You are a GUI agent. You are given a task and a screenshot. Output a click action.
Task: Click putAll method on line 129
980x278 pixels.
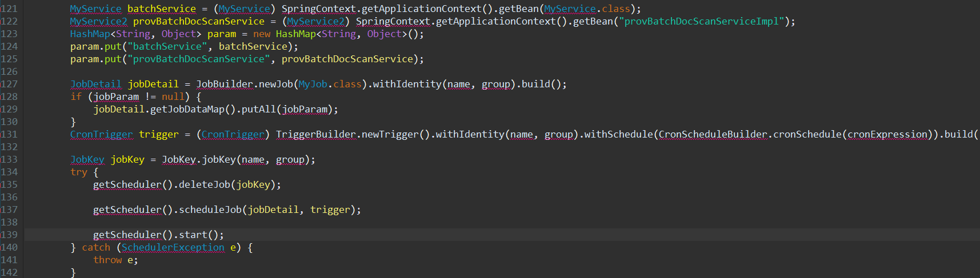tap(259, 109)
